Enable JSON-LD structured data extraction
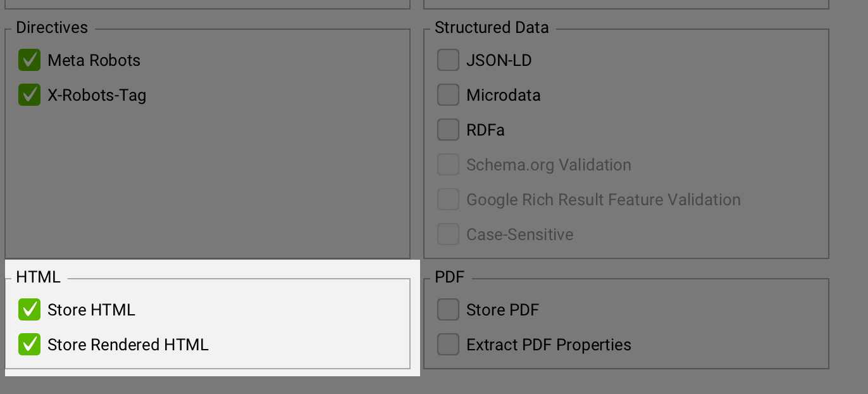The image size is (868, 394). 448,60
